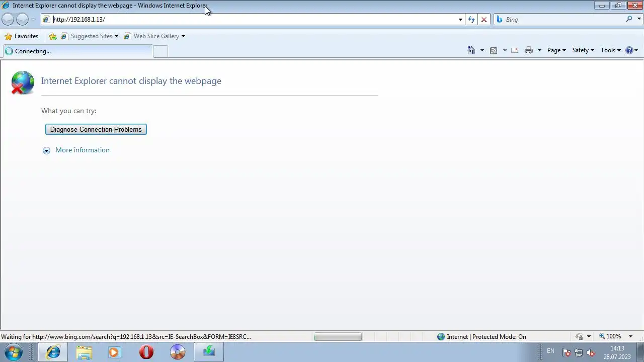The image size is (644, 362).
Task: Open the Help question mark menu
Action: [631, 50]
